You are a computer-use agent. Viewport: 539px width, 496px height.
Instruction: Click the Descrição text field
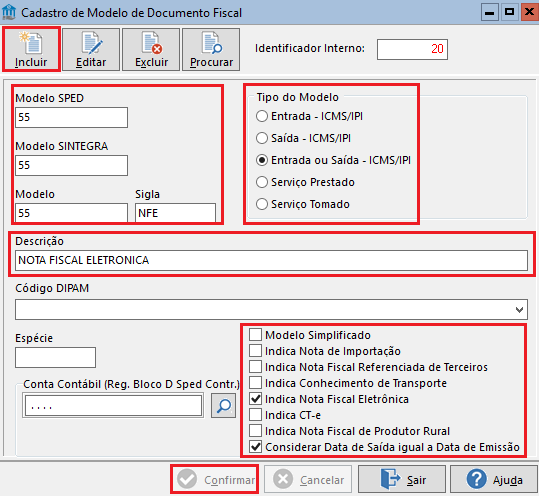click(x=271, y=260)
